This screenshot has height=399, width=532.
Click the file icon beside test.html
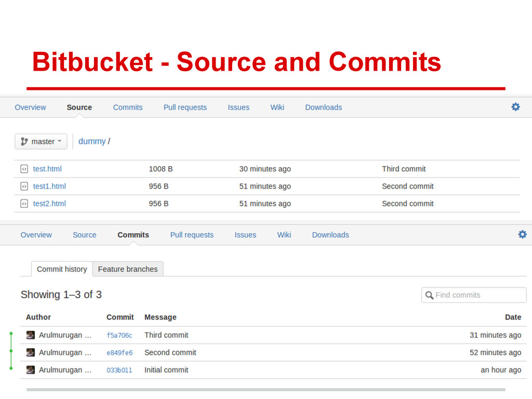click(24, 169)
